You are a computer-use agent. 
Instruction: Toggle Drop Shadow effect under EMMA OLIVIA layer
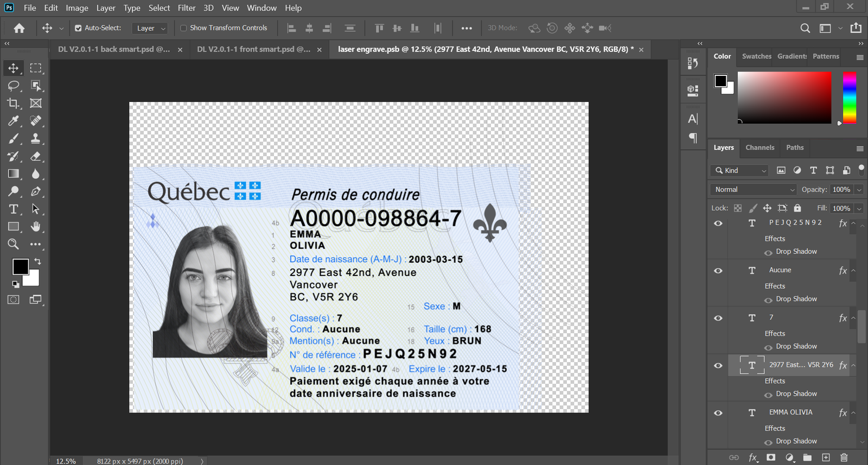coord(768,443)
